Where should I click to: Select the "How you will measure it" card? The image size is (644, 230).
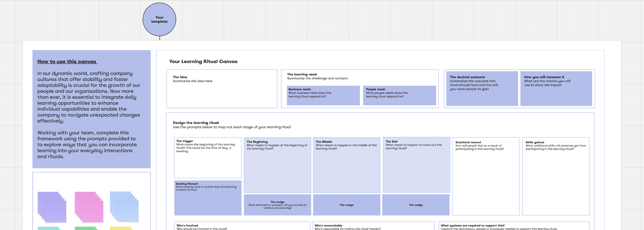coord(556,88)
